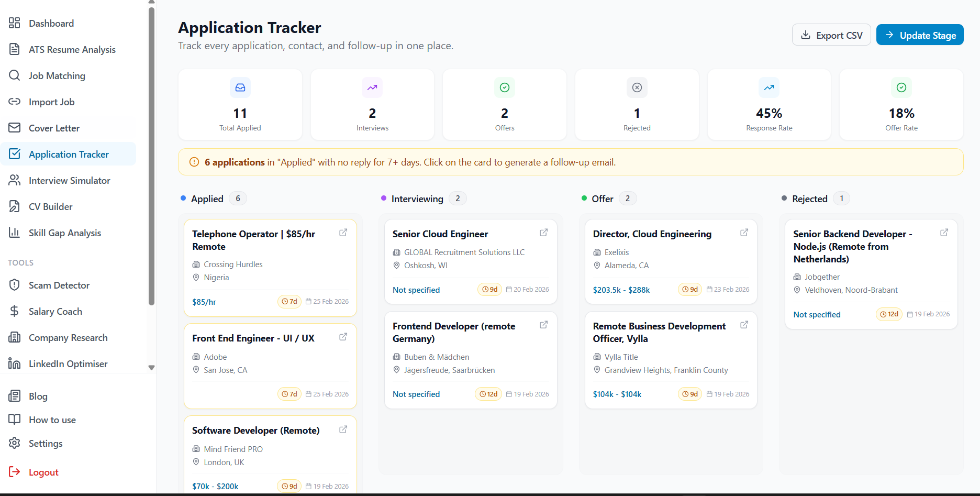Click the sidebar scroll down arrow
Screen dimensions: 980x496
152,368
